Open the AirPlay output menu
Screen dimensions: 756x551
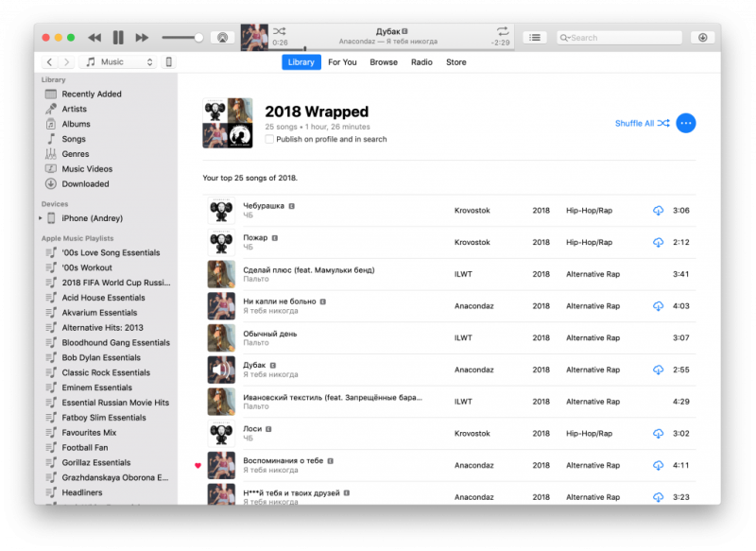[x=222, y=38]
